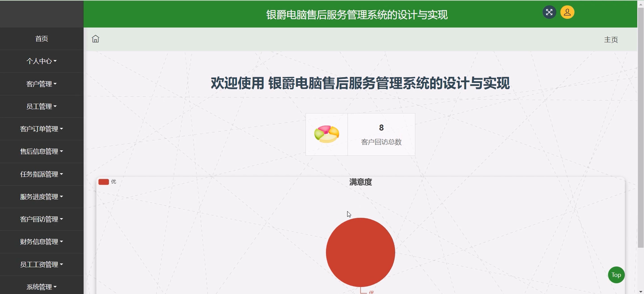Expand the 个人中心 sidebar menu
644x294 pixels.
(42, 61)
